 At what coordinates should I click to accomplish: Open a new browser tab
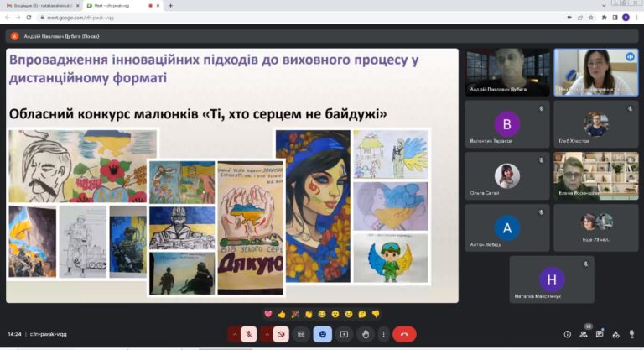tap(170, 6)
